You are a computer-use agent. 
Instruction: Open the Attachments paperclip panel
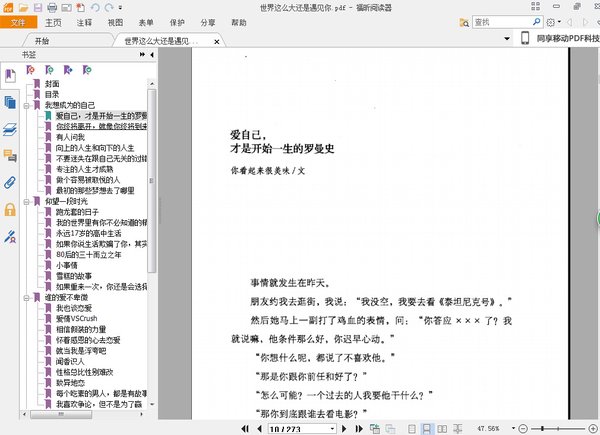[10, 182]
